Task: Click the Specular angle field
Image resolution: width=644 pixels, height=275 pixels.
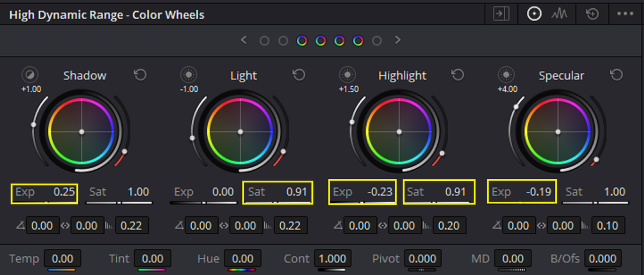Action: pyautogui.click(x=518, y=226)
